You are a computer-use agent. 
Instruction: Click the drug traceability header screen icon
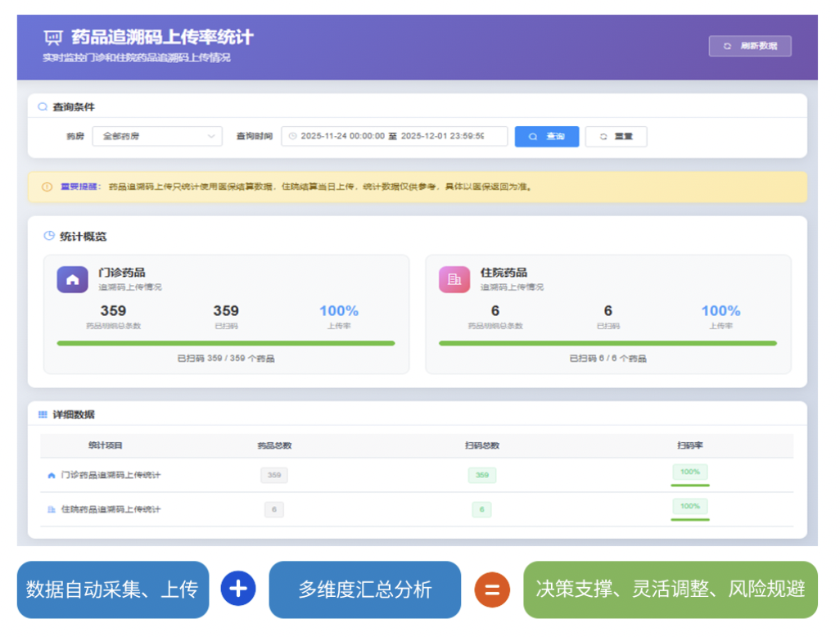[53, 38]
